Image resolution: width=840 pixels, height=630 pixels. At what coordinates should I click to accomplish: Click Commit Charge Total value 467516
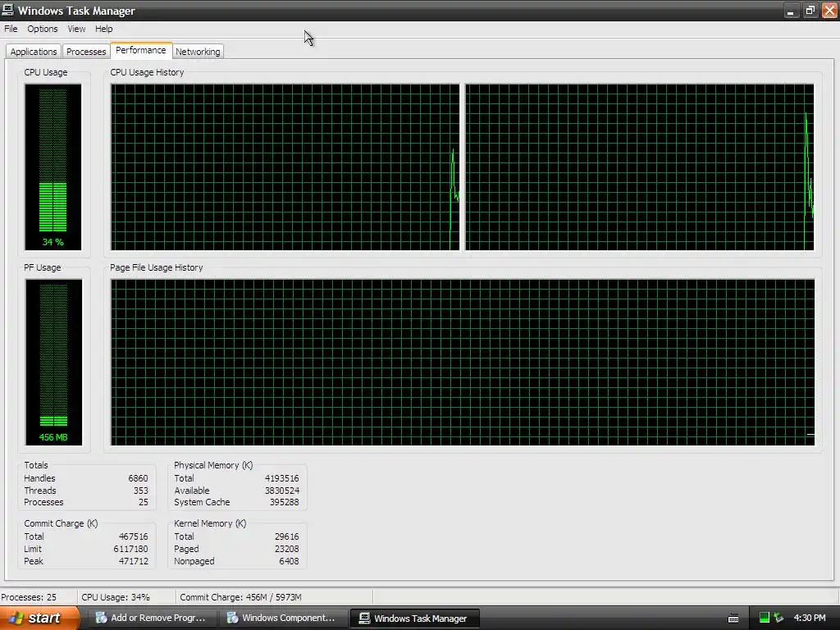point(134,536)
